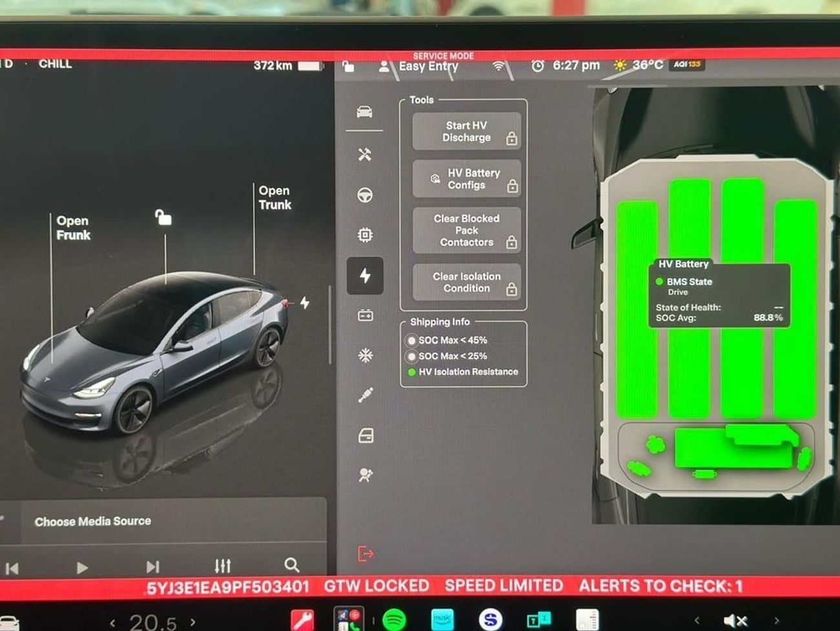Open HV Battery Configs

(467, 179)
